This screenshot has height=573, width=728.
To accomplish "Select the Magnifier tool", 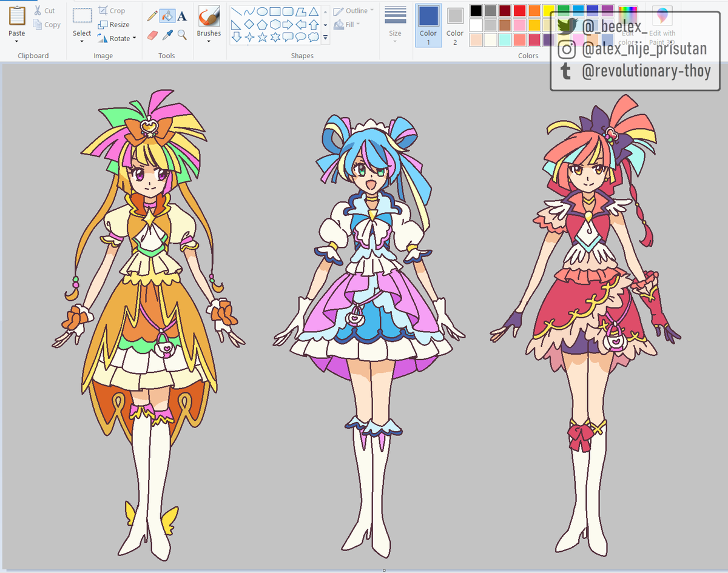I will [x=181, y=35].
